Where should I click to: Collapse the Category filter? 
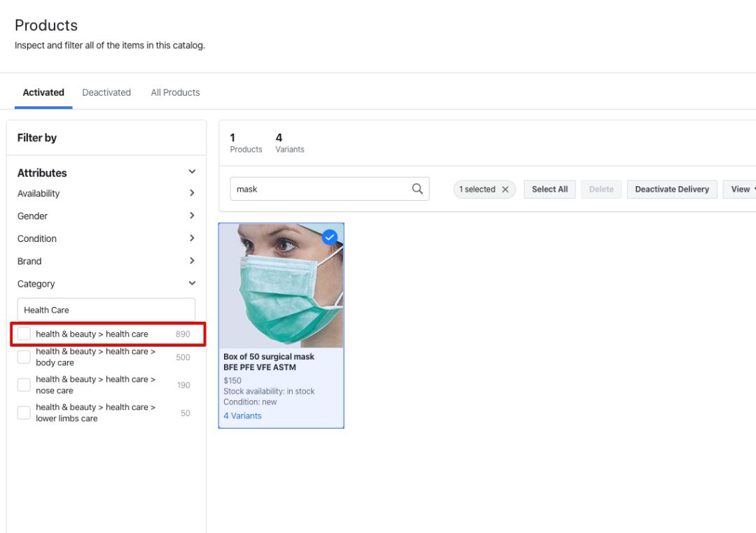click(x=192, y=283)
